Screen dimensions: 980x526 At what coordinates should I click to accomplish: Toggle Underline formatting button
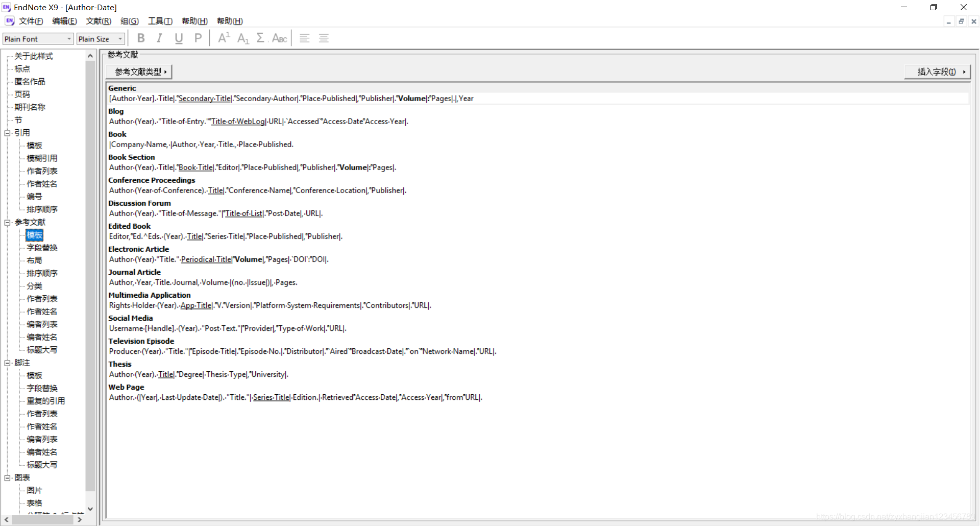point(179,38)
